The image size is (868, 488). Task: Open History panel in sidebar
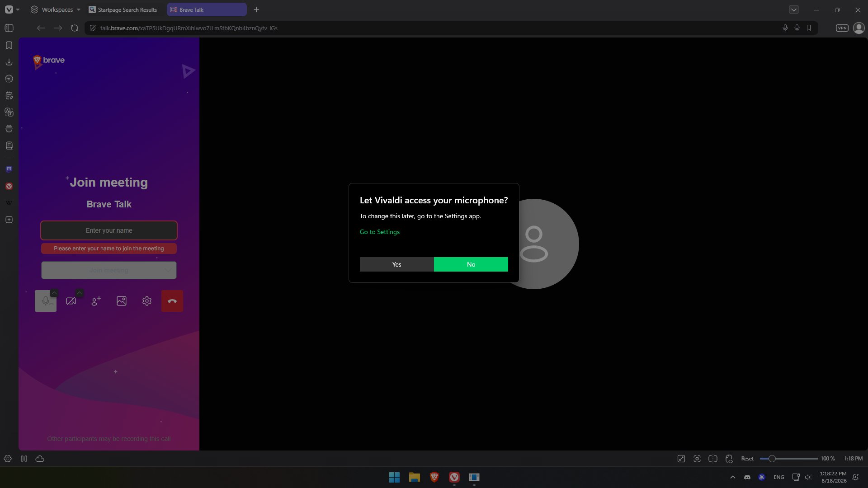pyautogui.click(x=9, y=79)
